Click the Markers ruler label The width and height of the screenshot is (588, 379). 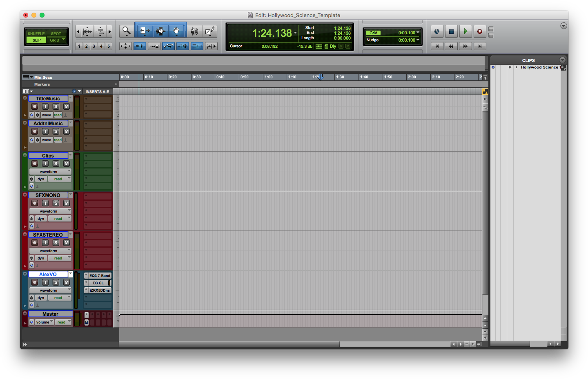(42, 84)
